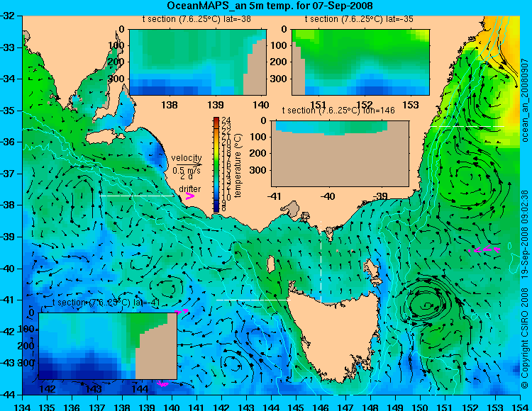Click the 't section (7.6..25°C) lat=-35' heading
The height and width of the screenshot is (411, 532).
click(359, 19)
